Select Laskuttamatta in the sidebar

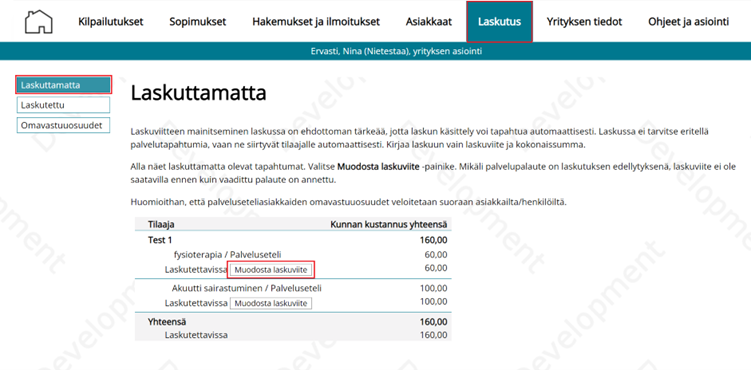64,85
